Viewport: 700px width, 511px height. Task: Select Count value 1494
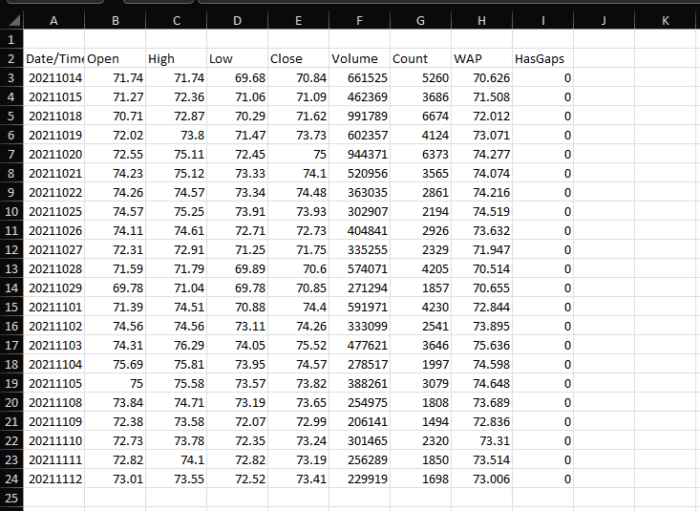(421, 421)
